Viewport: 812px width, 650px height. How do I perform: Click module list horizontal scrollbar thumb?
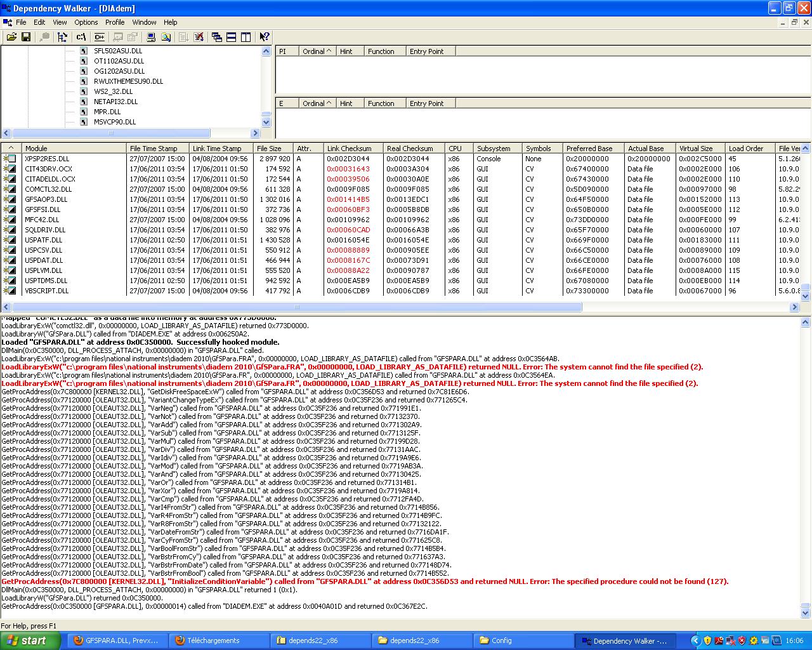296,307
